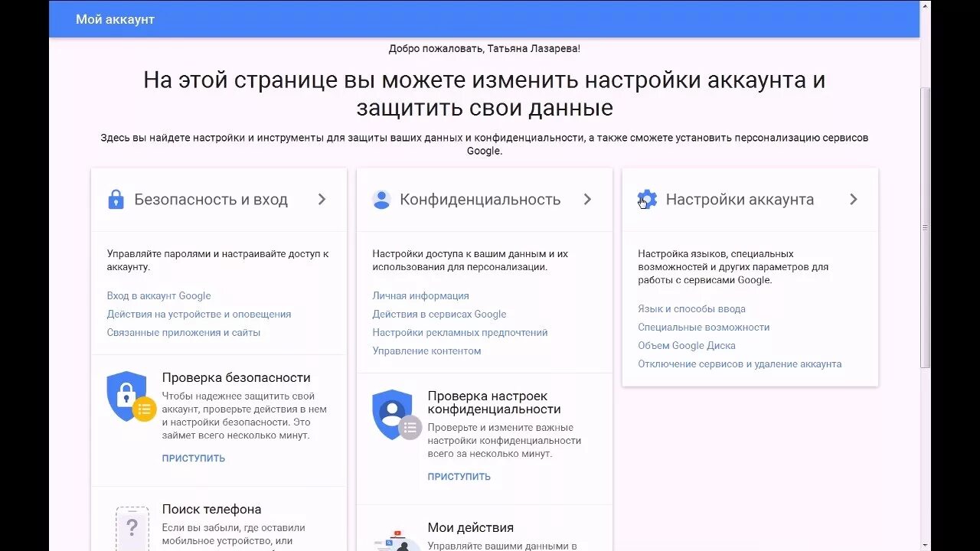This screenshot has height=551, width=980.
Task: Open Настройки рекламных предпочтений link
Action: (x=460, y=333)
